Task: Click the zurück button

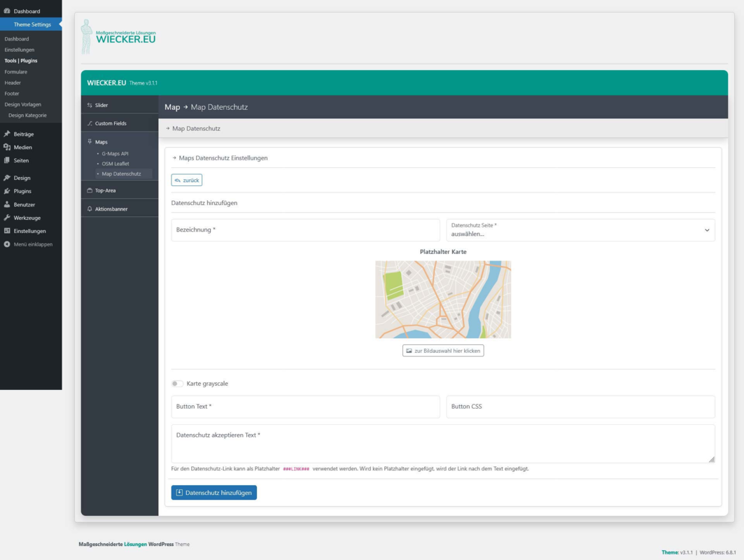Action: (186, 181)
